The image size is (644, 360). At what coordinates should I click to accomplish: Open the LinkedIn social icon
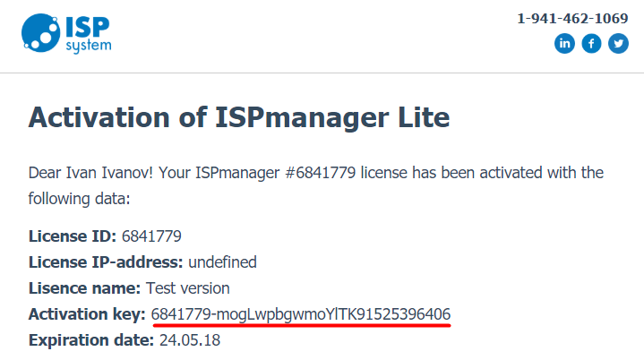[x=564, y=44]
